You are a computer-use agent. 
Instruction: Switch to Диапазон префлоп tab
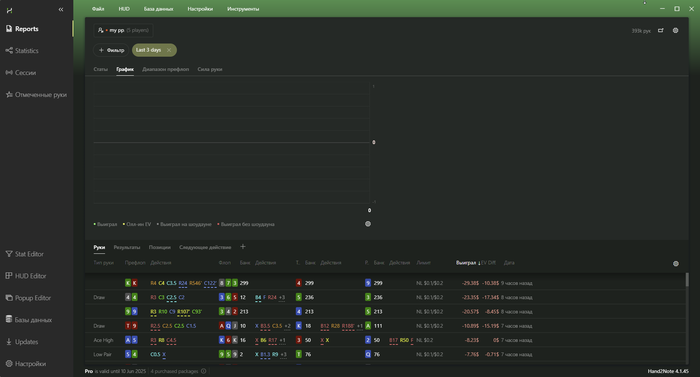pyautogui.click(x=166, y=69)
